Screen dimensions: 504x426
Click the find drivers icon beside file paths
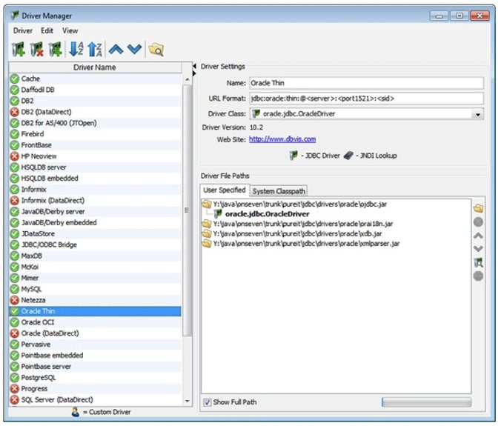coord(478,262)
